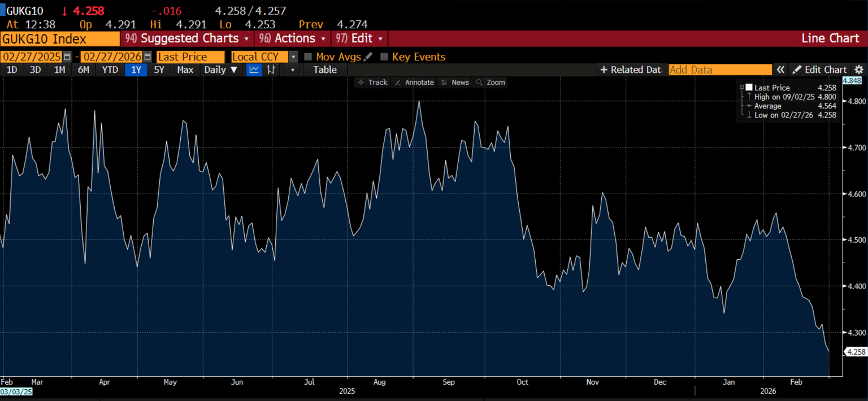Screen dimensions: 868x401
Task: Switch to the bar chart type icon
Action: [x=271, y=69]
